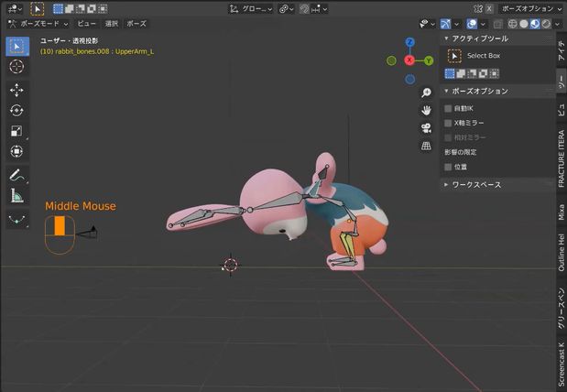Switch to Outline Hel sidebar tab
The width and height of the screenshot is (567, 392).
562,253
